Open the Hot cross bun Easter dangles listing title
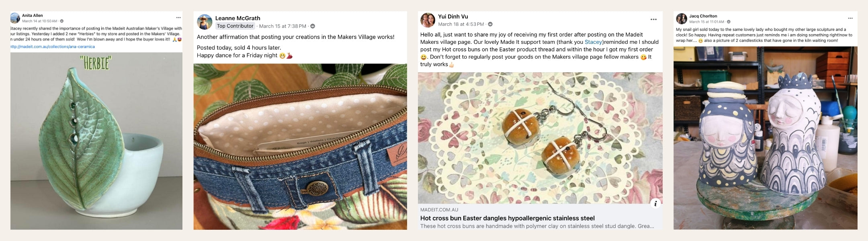The image size is (868, 241). click(x=507, y=218)
